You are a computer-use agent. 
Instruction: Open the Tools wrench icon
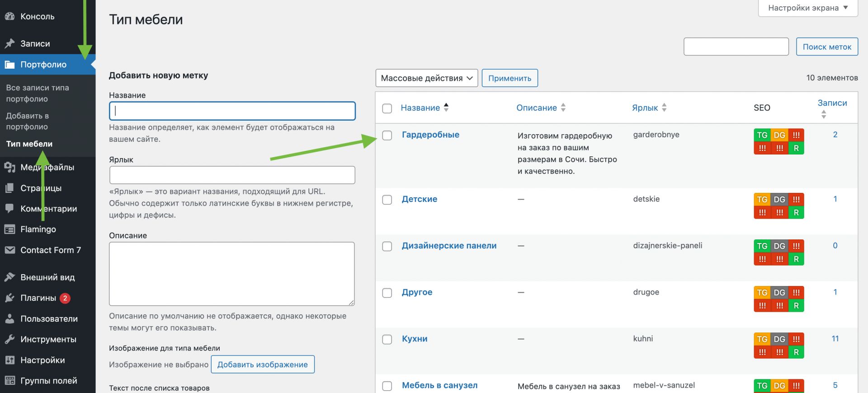(9, 340)
